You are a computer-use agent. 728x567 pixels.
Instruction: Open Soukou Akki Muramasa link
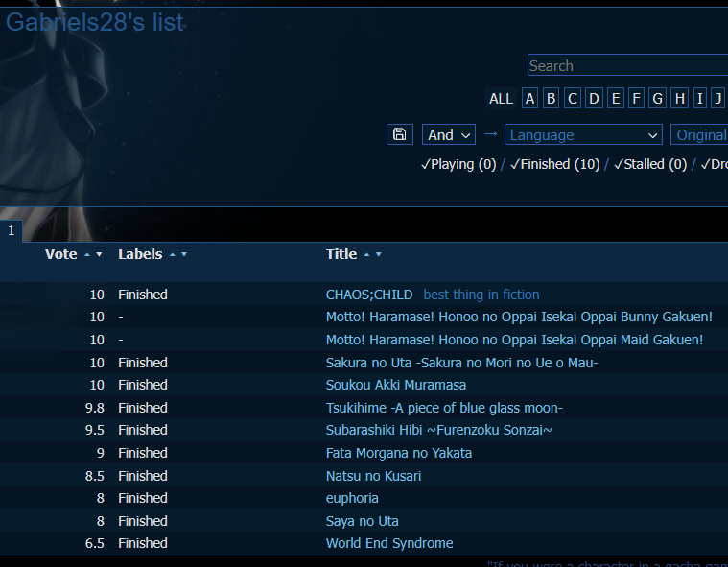point(396,385)
